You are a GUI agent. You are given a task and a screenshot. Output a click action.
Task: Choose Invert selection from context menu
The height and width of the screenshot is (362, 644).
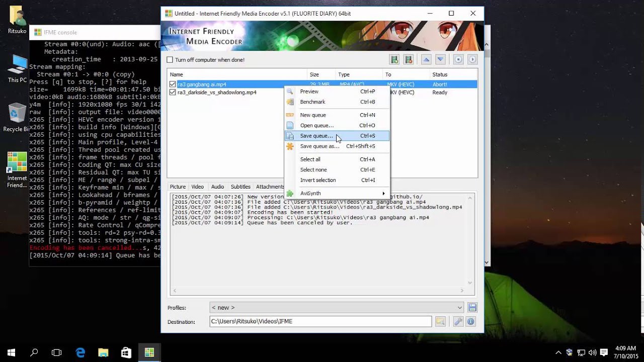[x=337, y=180]
